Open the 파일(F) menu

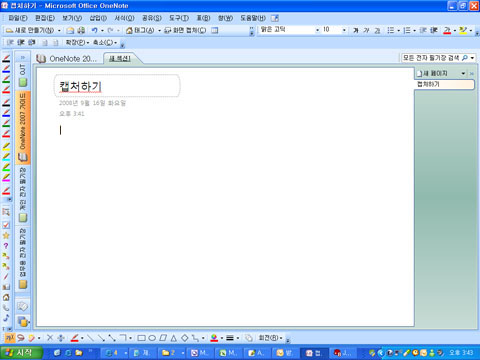18,18
